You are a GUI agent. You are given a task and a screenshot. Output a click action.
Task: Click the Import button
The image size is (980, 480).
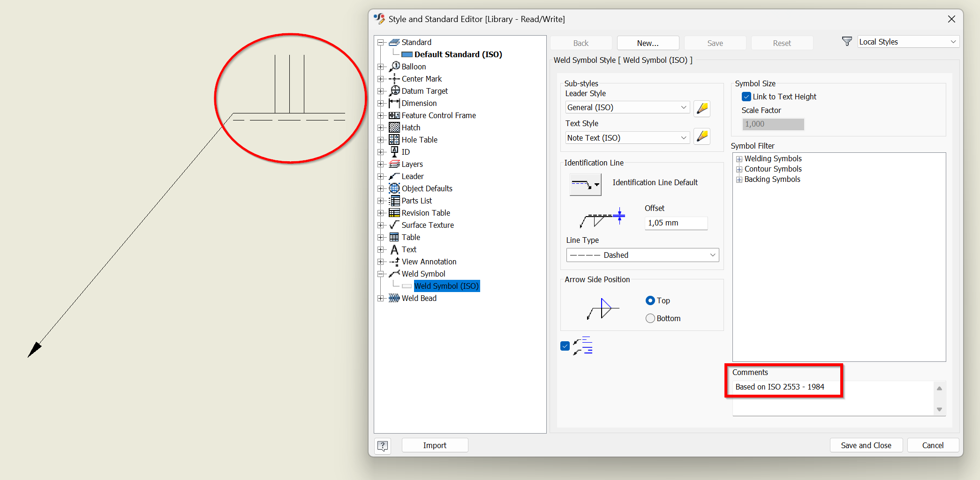(435, 445)
